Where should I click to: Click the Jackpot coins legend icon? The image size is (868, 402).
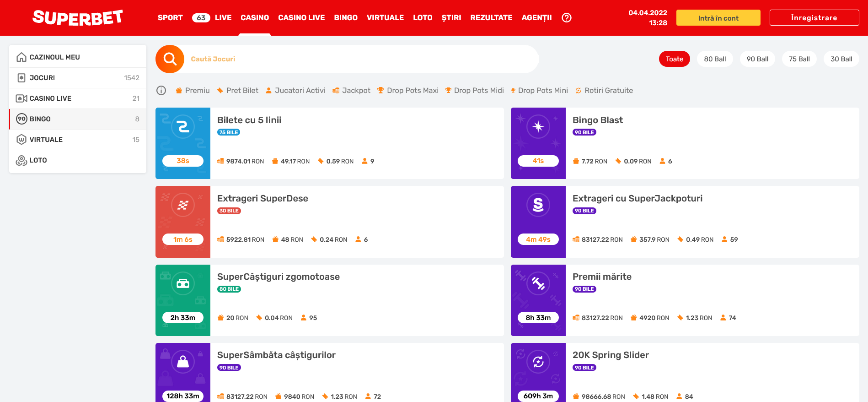coord(336,91)
